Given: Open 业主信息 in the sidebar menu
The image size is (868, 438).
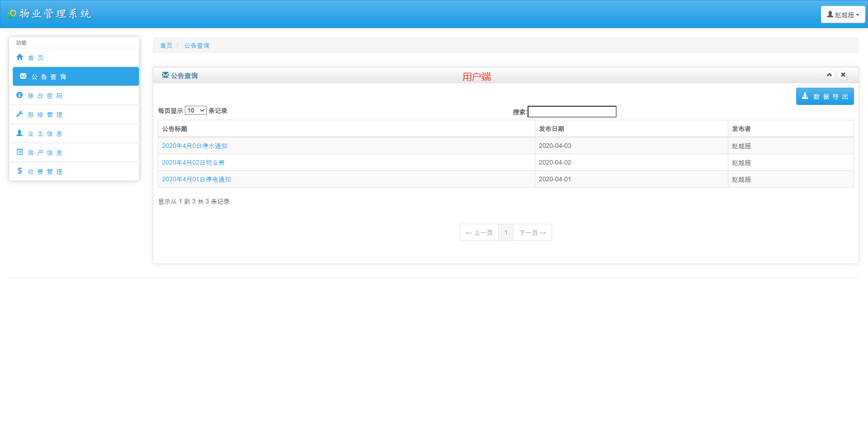Looking at the screenshot, I should pos(74,133).
